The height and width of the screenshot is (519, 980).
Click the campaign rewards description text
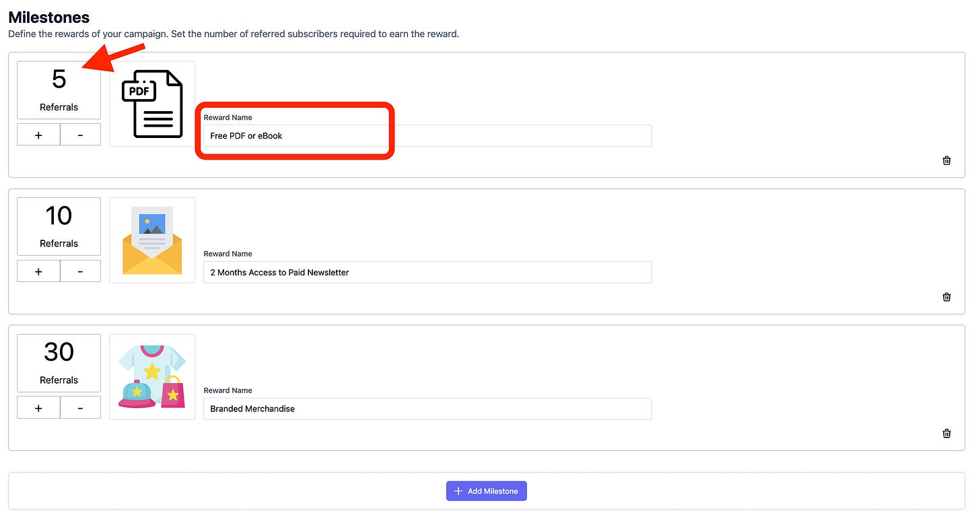[x=234, y=34]
